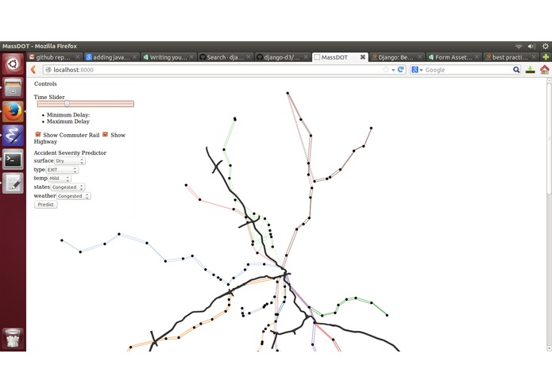The image size is (552, 392).
Task: Click the Firefox launcher icon
Action: (x=13, y=111)
